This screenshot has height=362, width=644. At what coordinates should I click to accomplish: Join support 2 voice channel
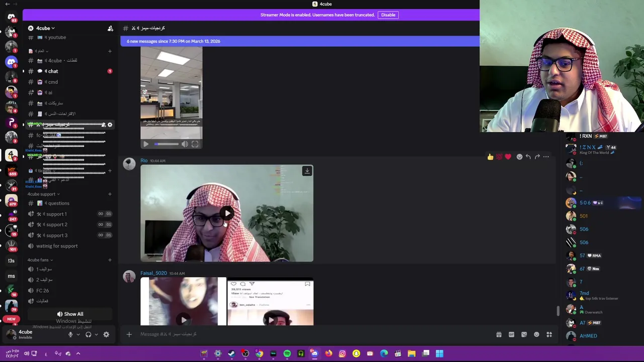tap(70, 225)
